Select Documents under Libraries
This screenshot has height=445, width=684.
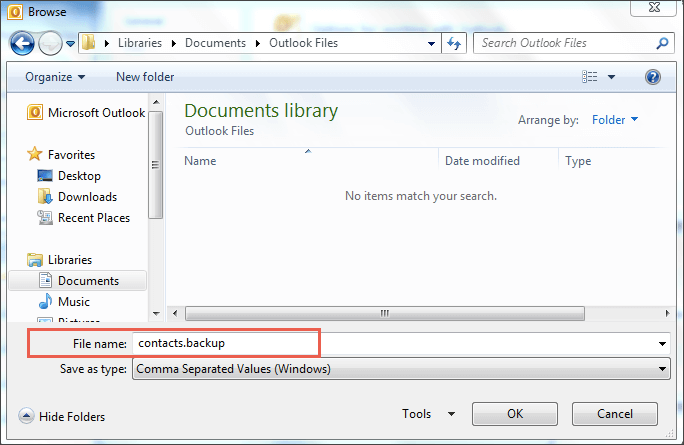78,281
